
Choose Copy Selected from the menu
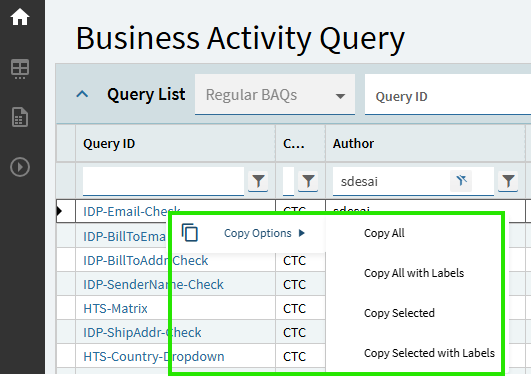399,313
